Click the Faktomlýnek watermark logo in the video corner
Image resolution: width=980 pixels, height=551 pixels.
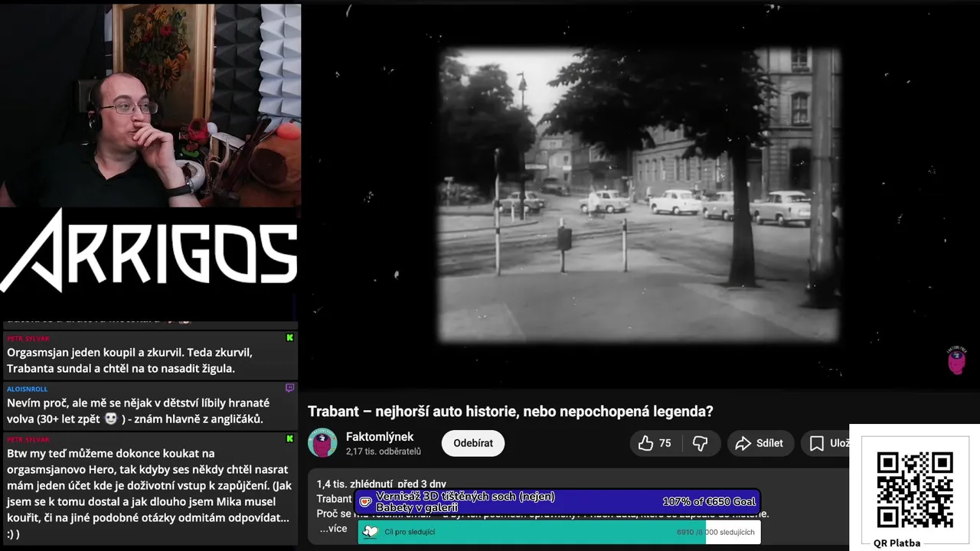(x=956, y=360)
